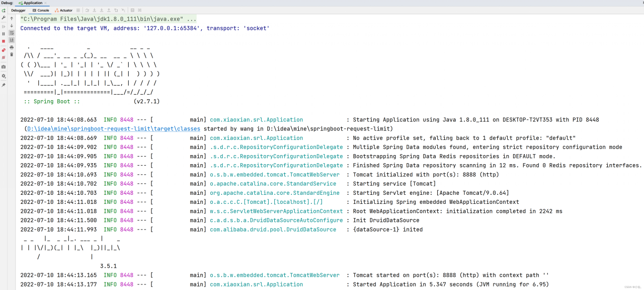
Task: Stop the application with red square
Action: pos(4,41)
